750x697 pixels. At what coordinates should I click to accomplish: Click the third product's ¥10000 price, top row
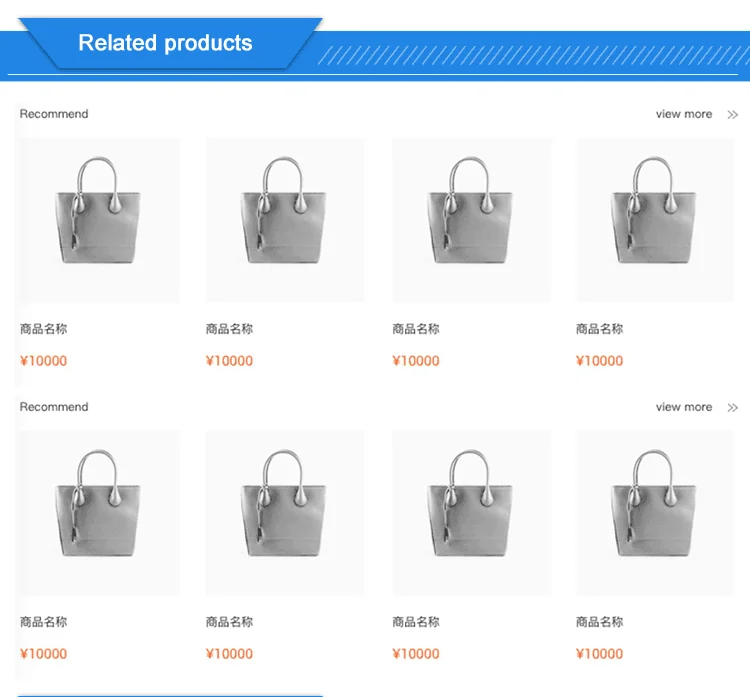(x=416, y=361)
